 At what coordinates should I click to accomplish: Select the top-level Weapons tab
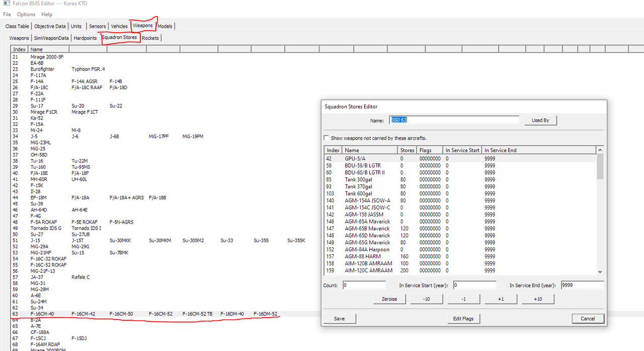click(143, 25)
